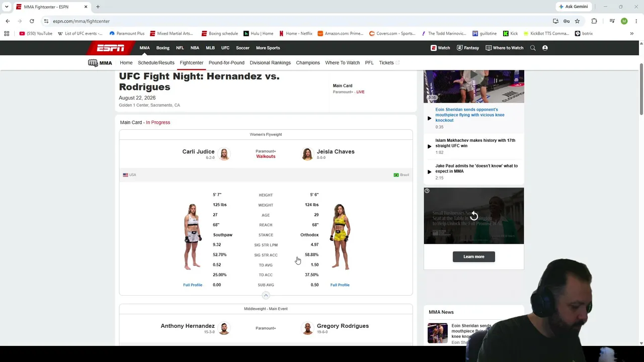Open the Mixed Martial Arts bookmark
Image resolution: width=644 pixels, height=362 pixels.
[x=172, y=34]
